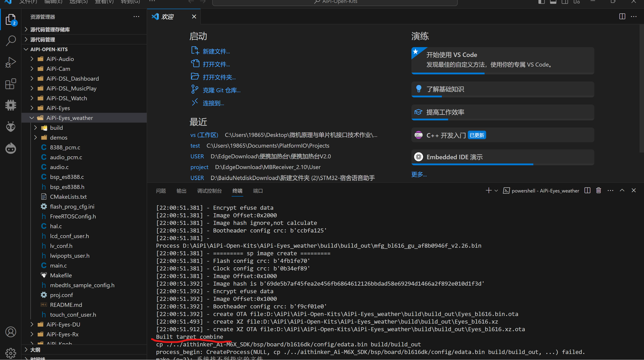Open the Explorer view in activity bar
The width and height of the screenshot is (644, 360).
point(11,19)
